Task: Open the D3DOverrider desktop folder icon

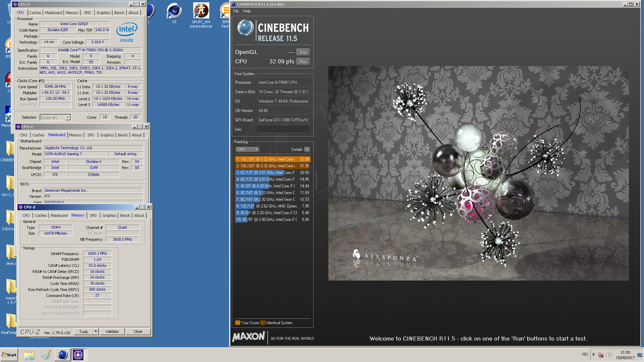Action: tap(11, 218)
